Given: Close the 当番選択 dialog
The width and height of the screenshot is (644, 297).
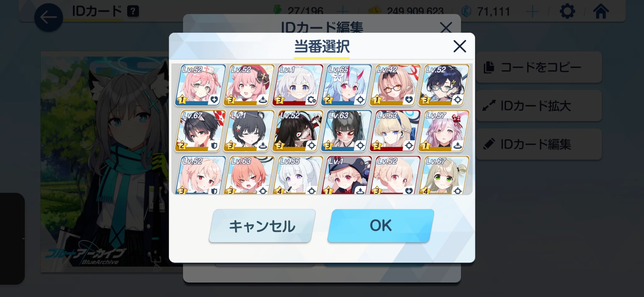Looking at the screenshot, I should pos(460,47).
